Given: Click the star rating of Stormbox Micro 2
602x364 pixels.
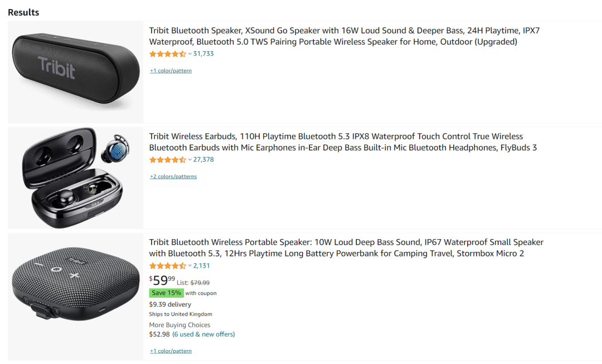Looking at the screenshot, I should (x=167, y=266).
